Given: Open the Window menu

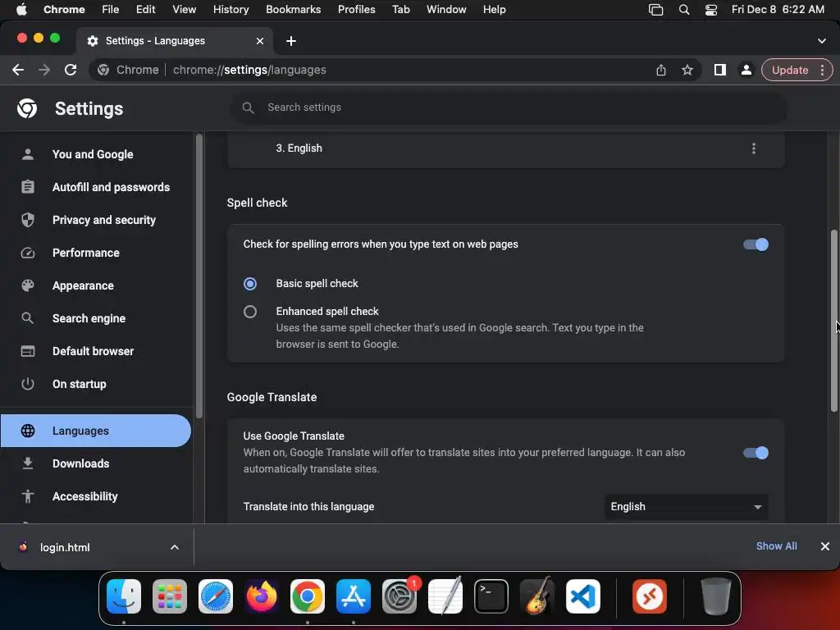Looking at the screenshot, I should (x=446, y=9).
